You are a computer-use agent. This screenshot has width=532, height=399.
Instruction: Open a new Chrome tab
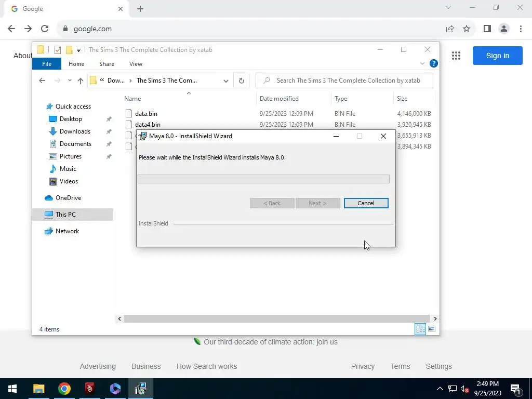pos(140,9)
